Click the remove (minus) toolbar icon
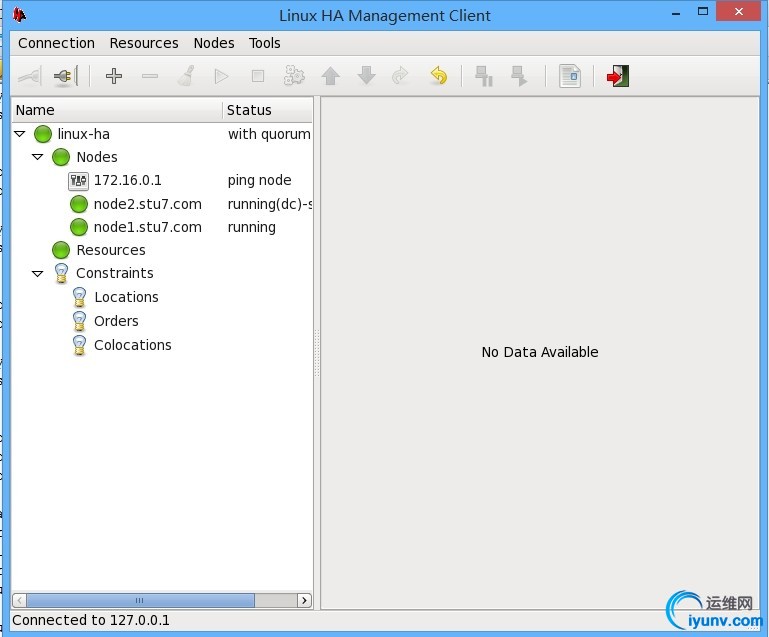Viewport: 769px width, 637px height. coord(150,76)
